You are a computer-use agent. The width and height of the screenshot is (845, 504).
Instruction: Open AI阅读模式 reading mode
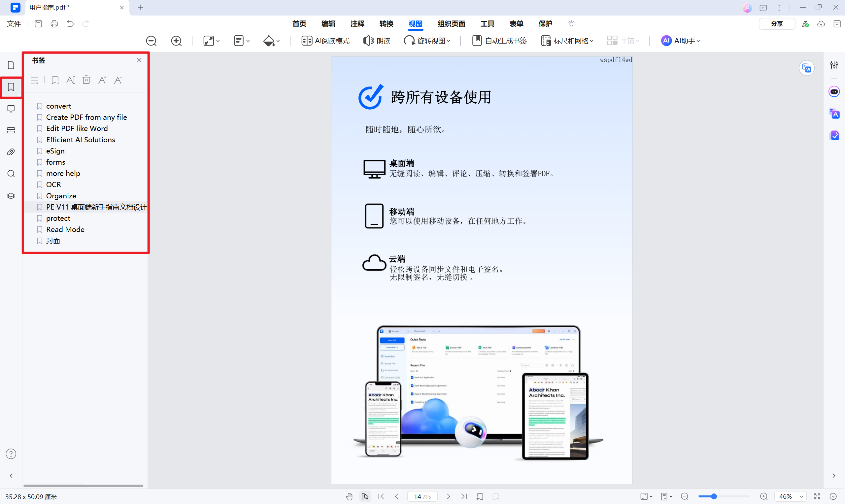click(325, 40)
